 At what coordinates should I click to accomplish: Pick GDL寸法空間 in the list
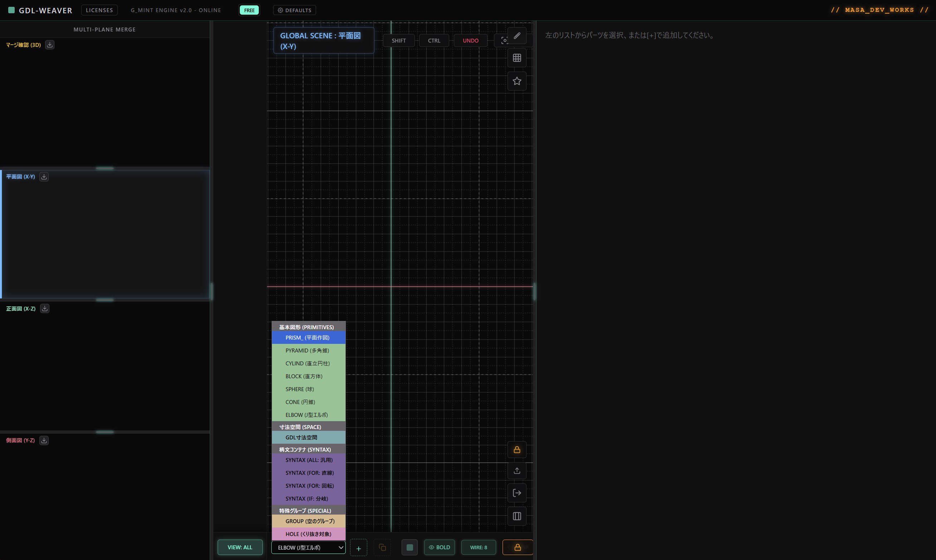308,437
